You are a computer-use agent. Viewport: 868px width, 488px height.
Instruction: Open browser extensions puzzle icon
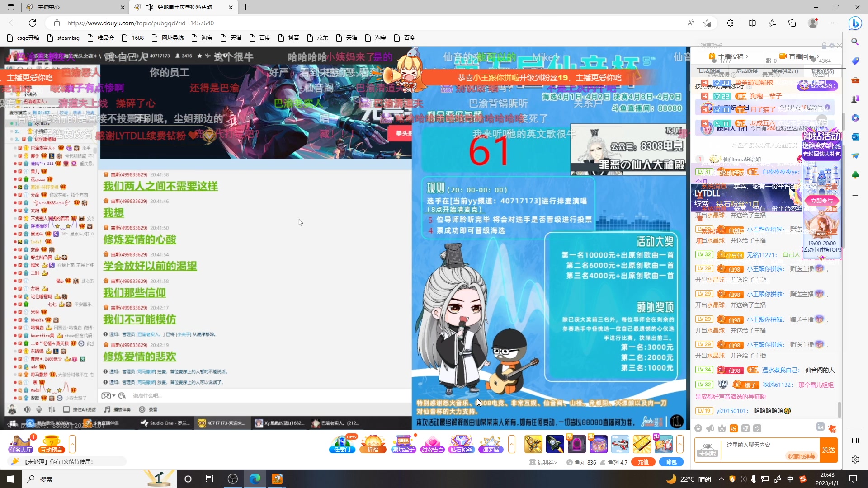pos(730,23)
